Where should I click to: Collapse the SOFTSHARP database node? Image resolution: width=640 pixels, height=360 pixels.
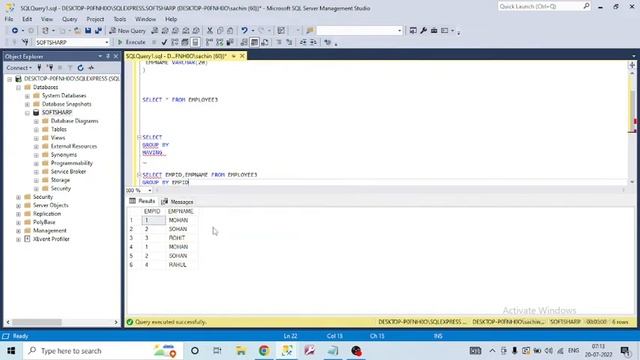point(27,113)
